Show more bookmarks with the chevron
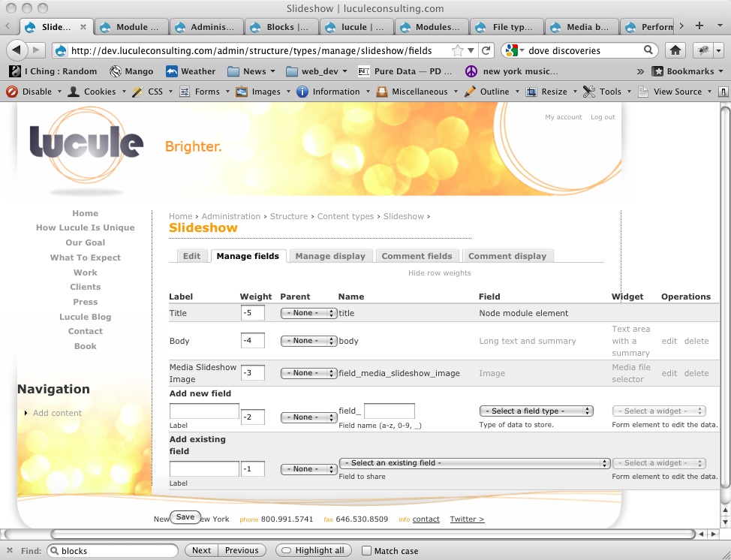731x560 pixels. coord(640,71)
